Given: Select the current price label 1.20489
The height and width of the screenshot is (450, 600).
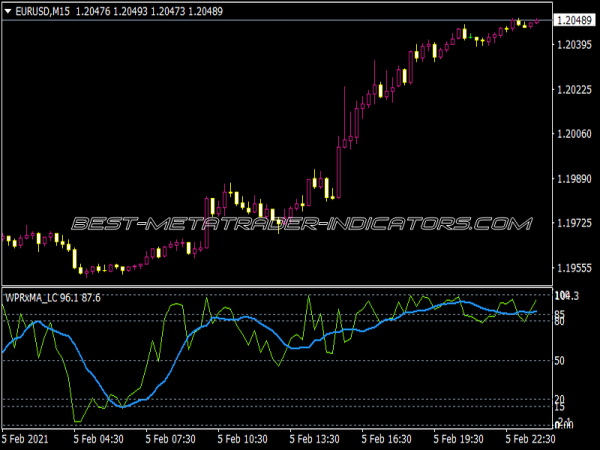Looking at the screenshot, I should tap(576, 20).
